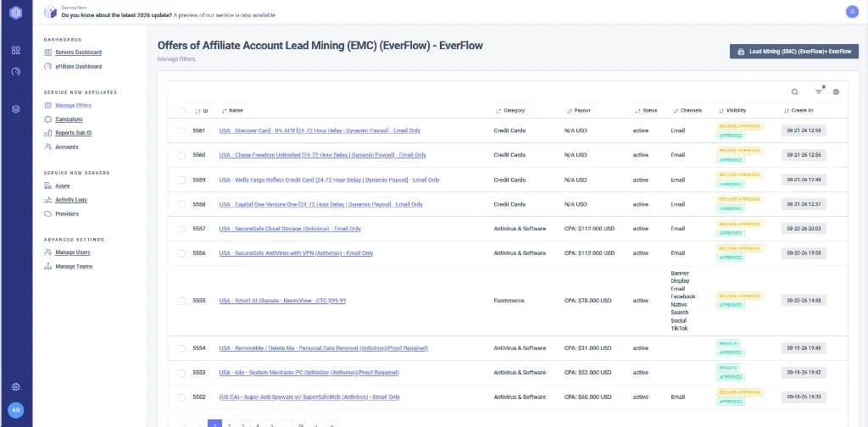Open the SecureSafe AntiVirus with VPN offer
This screenshot has width=868, height=427.
pos(296,253)
